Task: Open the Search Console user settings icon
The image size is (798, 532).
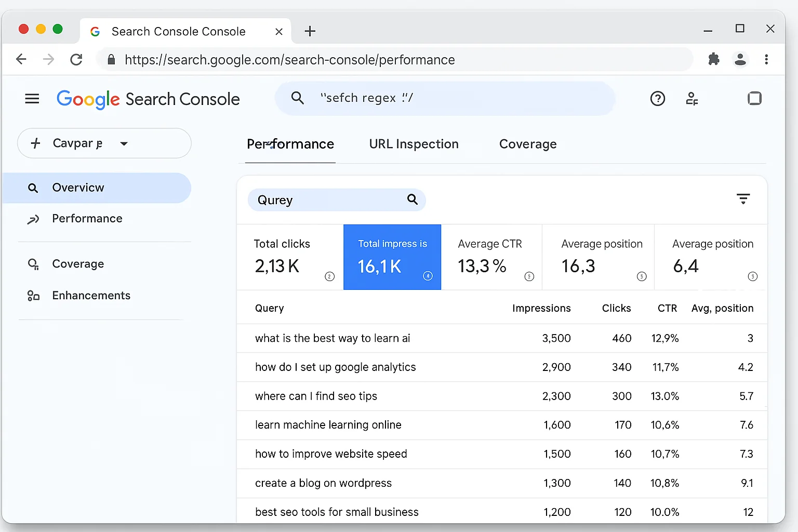Action: (x=691, y=98)
